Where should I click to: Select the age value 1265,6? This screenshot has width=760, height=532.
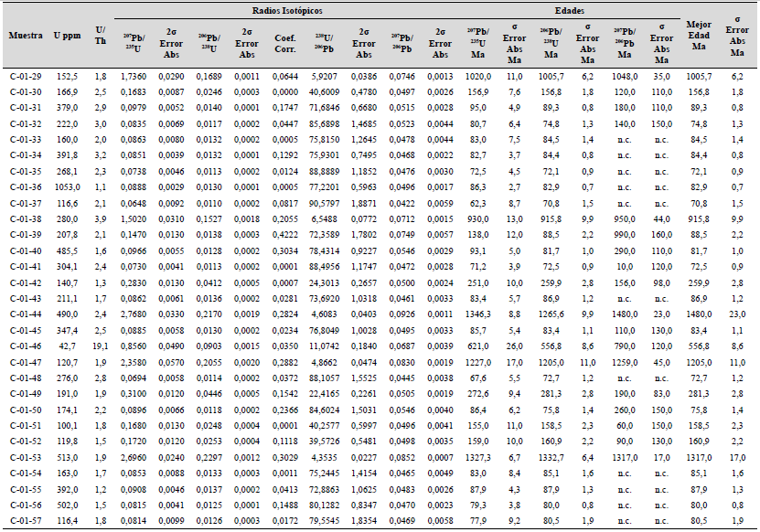[551, 314]
